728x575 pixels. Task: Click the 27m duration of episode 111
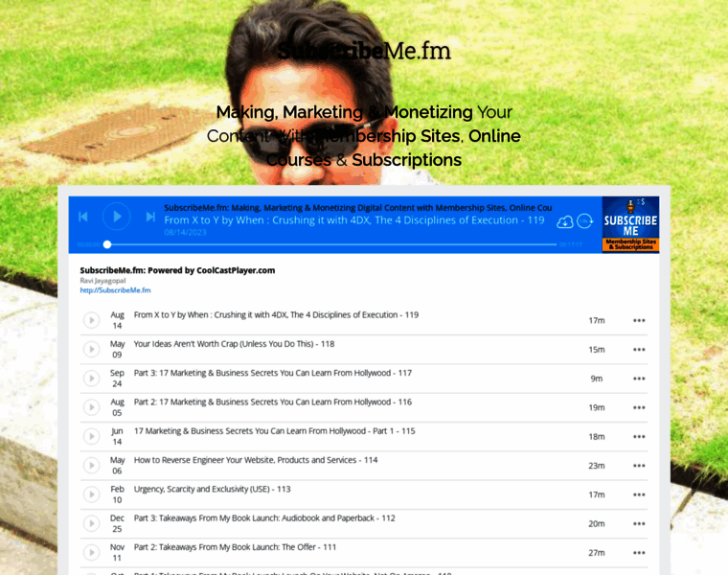tap(597, 553)
